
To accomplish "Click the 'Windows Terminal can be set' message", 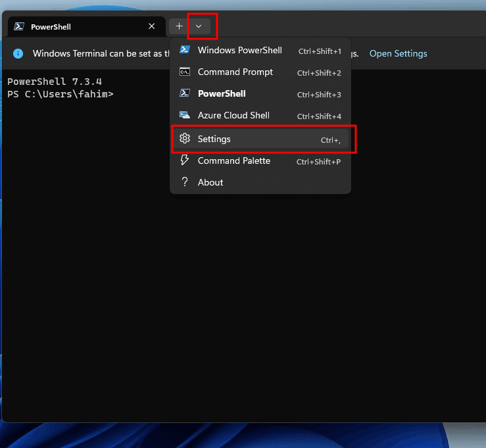I will (x=101, y=54).
